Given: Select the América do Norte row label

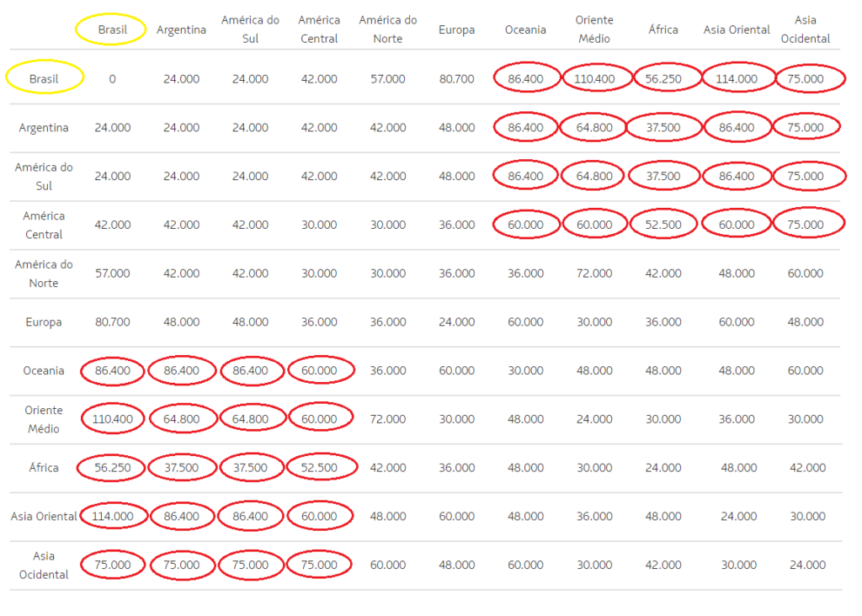Looking at the screenshot, I should (44, 273).
